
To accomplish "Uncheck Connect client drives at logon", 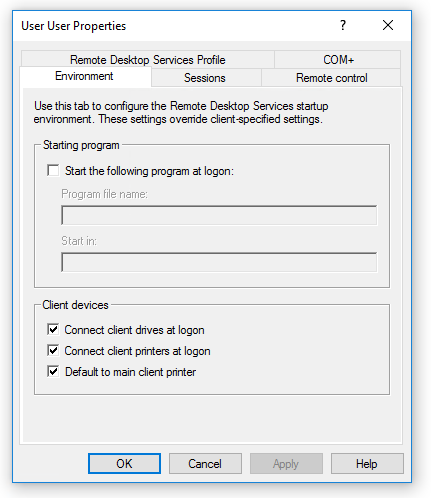I will [x=53, y=329].
